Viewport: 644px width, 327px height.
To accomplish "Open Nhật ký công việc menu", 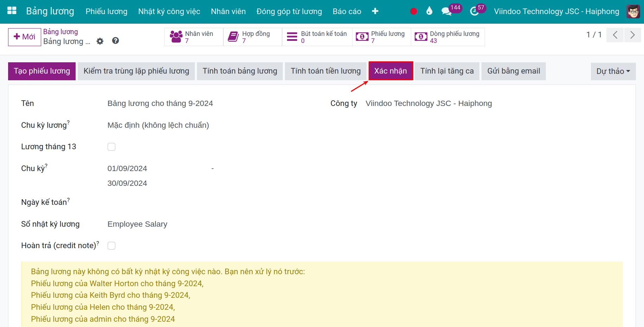I will coord(169,11).
